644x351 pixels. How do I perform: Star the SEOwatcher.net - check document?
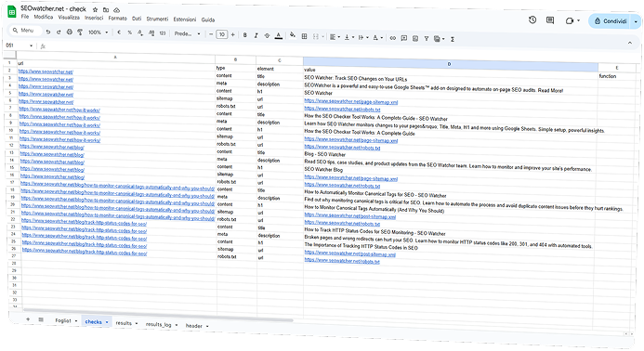point(96,9)
